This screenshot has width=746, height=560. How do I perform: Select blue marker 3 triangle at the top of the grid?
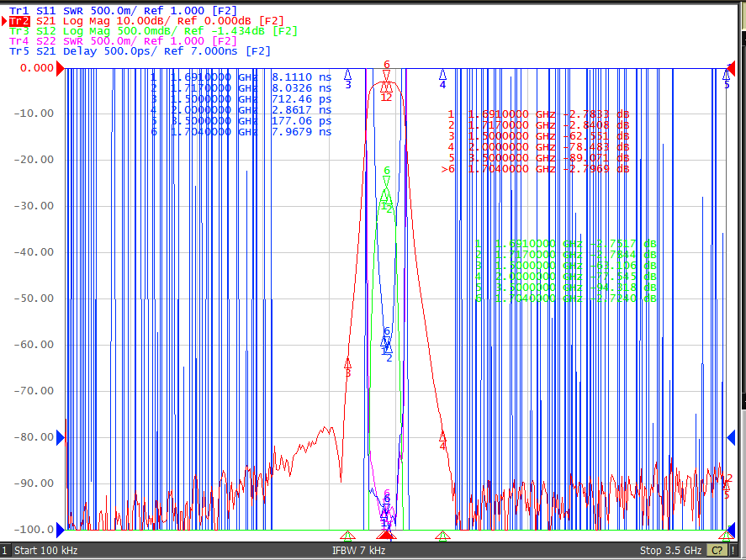pos(348,75)
